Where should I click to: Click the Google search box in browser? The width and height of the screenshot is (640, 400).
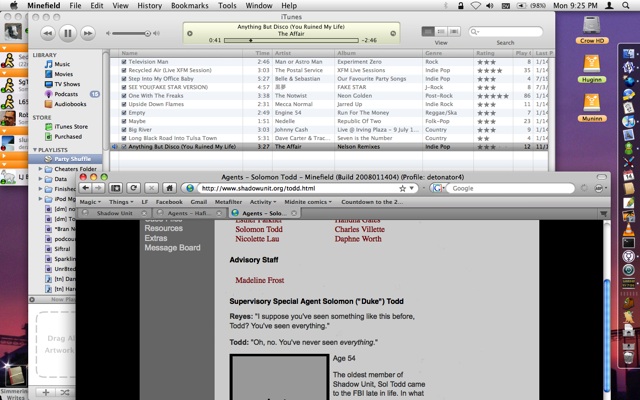point(509,189)
